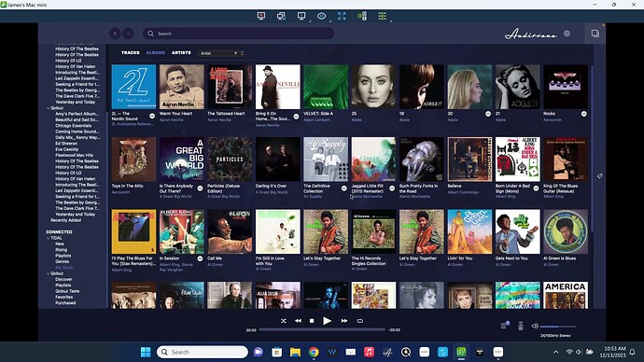Go back with the left arrow button
The height and width of the screenshot is (362, 644).
click(115, 34)
